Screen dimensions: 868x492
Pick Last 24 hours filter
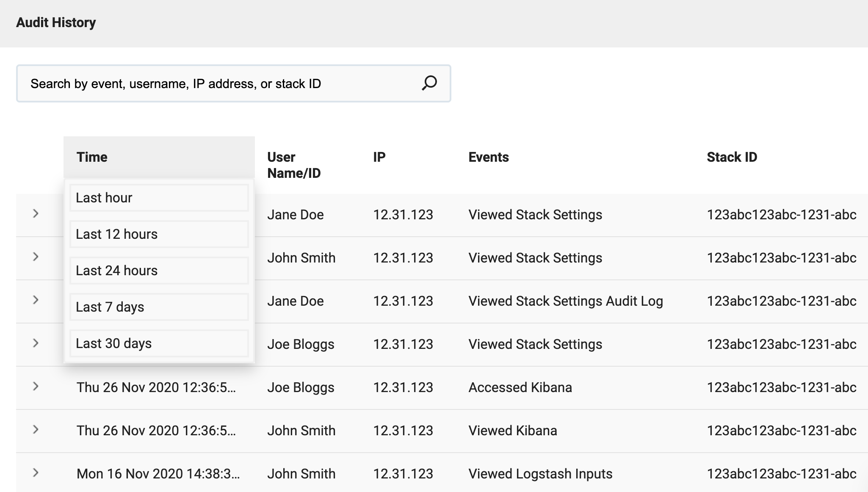[x=159, y=271]
